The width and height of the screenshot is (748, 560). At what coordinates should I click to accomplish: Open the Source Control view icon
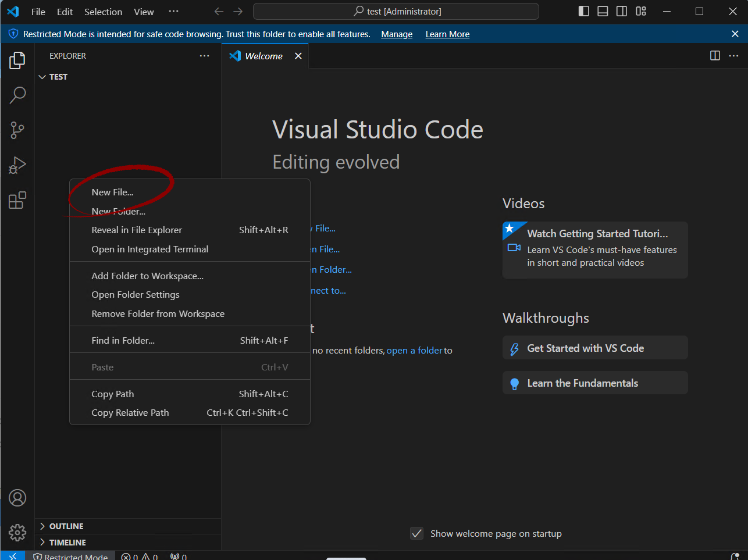pos(17,130)
